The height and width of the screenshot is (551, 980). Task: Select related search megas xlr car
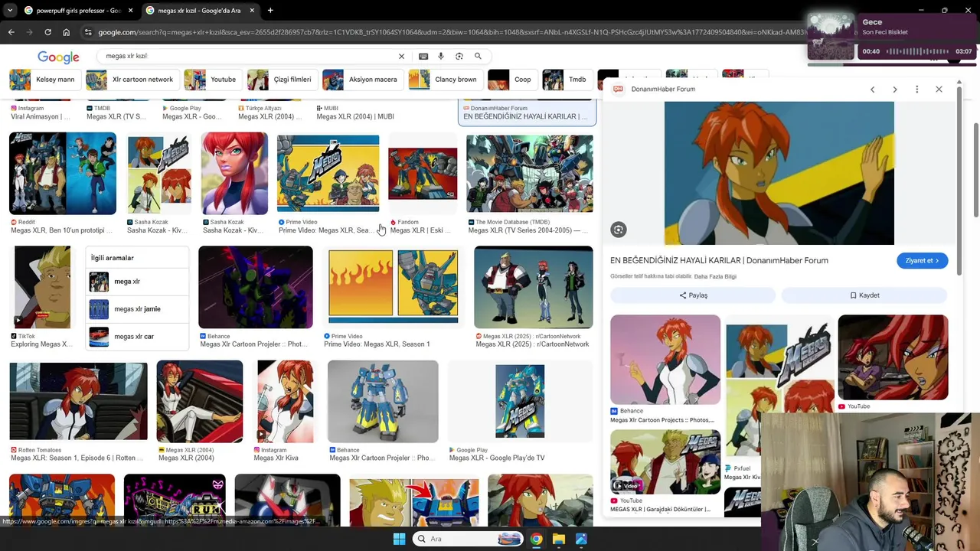click(137, 337)
